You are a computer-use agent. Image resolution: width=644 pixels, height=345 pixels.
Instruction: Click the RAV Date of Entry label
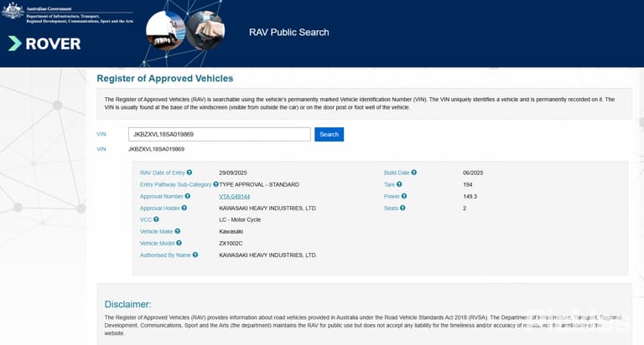[162, 173]
